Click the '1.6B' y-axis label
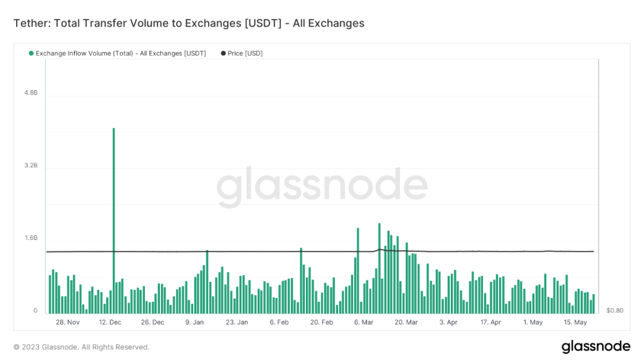This screenshot has height=363, width=644. 31,238
